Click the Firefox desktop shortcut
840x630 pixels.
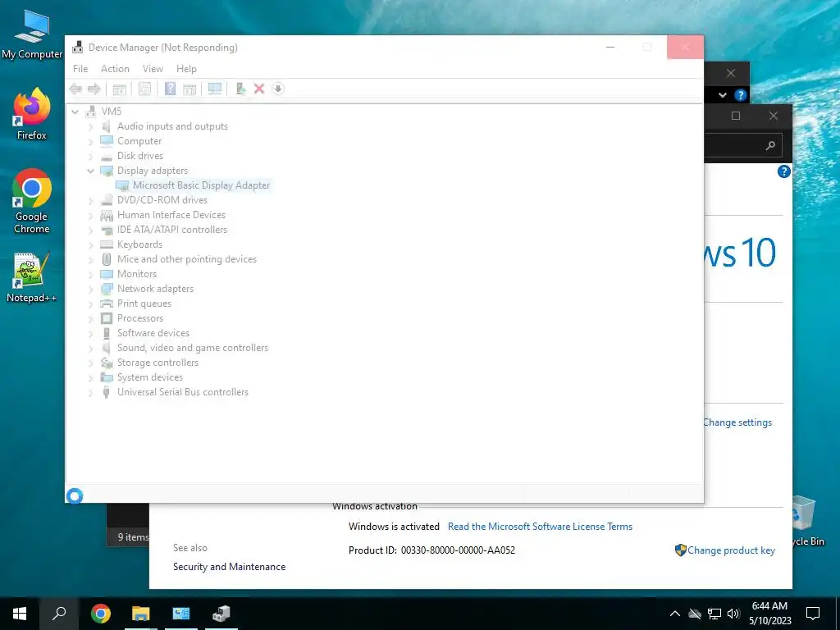click(x=32, y=113)
